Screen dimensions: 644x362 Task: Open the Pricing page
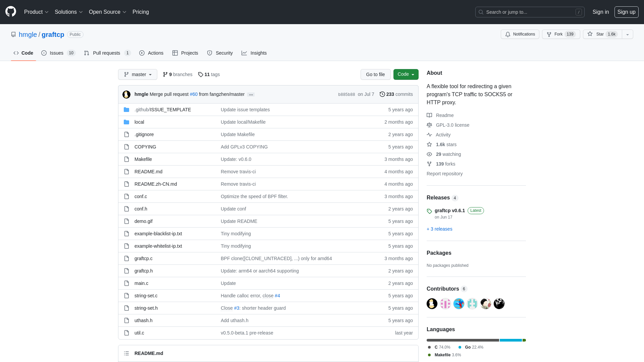point(141,12)
